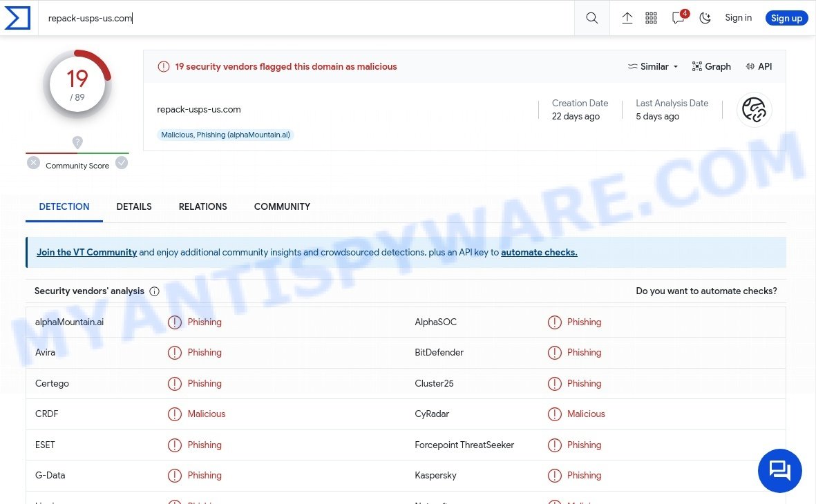
Task: Click the G-Data phishing alert icon
Action: tap(175, 476)
